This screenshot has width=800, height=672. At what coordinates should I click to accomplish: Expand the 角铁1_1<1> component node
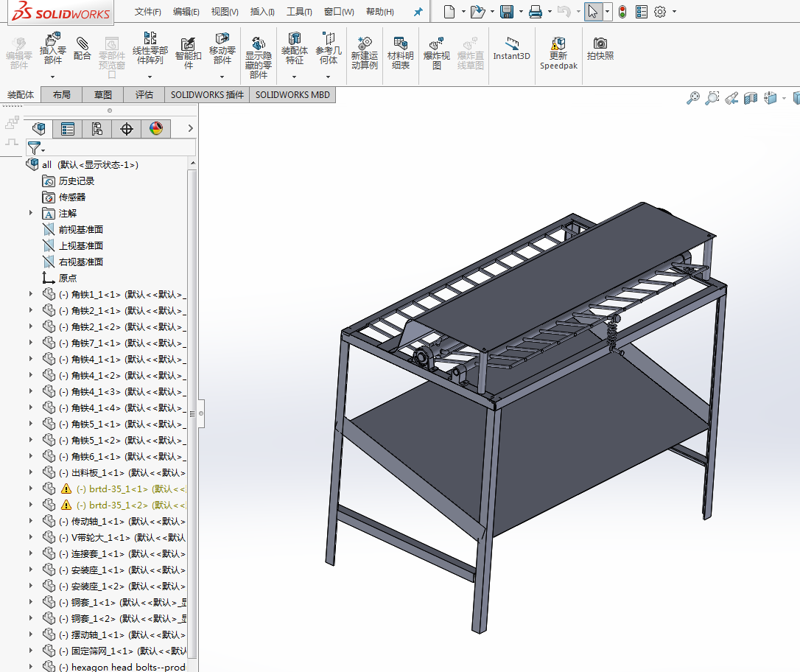31,295
